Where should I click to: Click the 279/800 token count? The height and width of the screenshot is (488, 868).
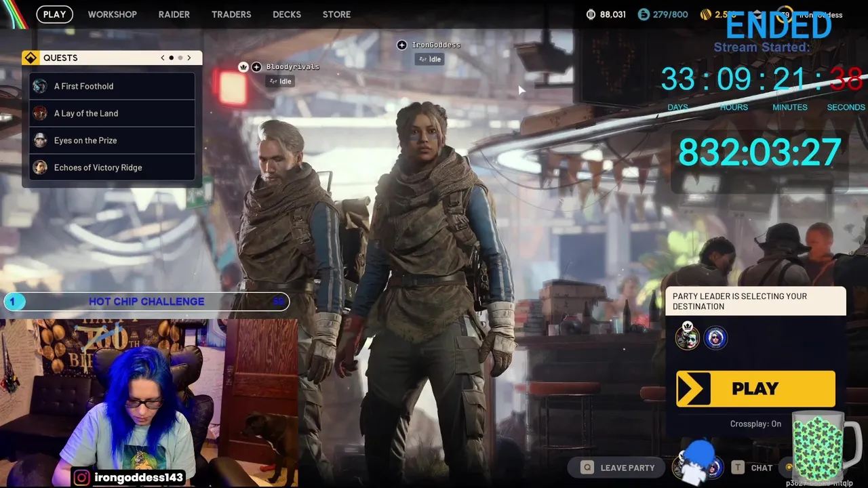coord(670,14)
